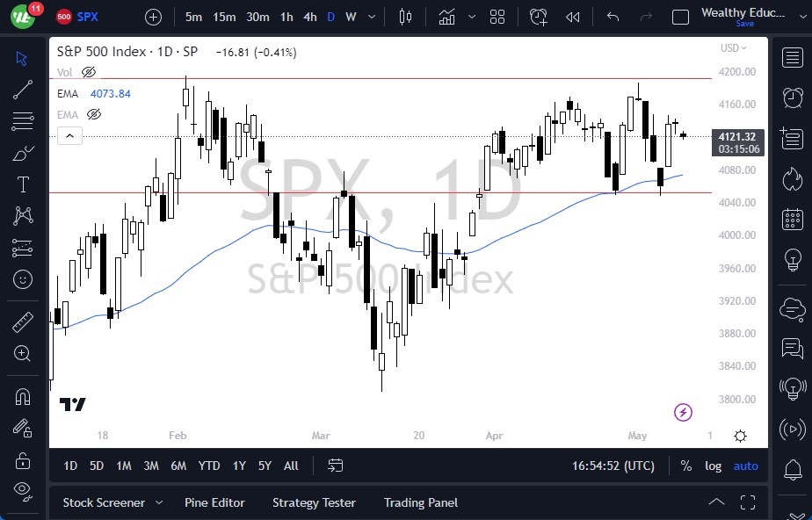The image size is (812, 520).
Task: Select the weekly W timeframe
Action: click(351, 17)
